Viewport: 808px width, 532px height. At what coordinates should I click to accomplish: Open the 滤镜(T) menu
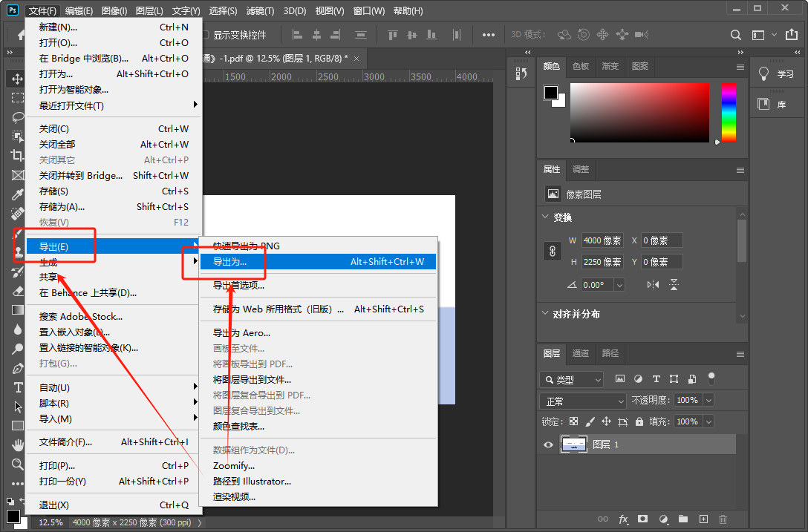[x=259, y=11]
